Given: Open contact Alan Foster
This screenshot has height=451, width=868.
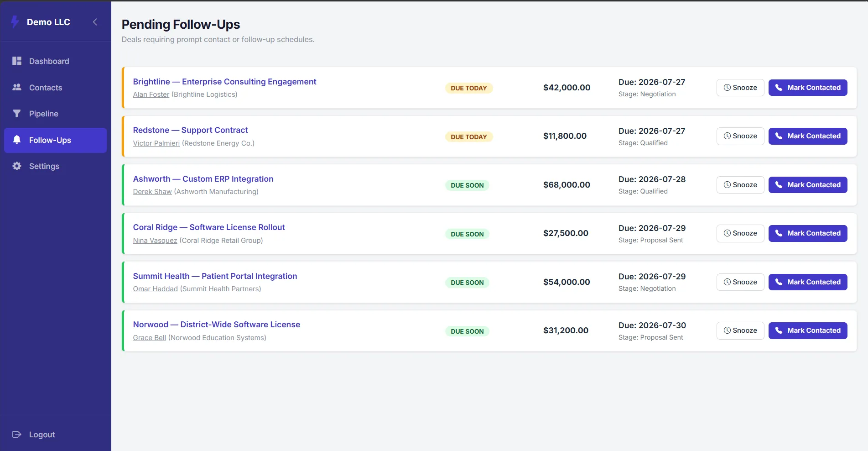Looking at the screenshot, I should [151, 94].
